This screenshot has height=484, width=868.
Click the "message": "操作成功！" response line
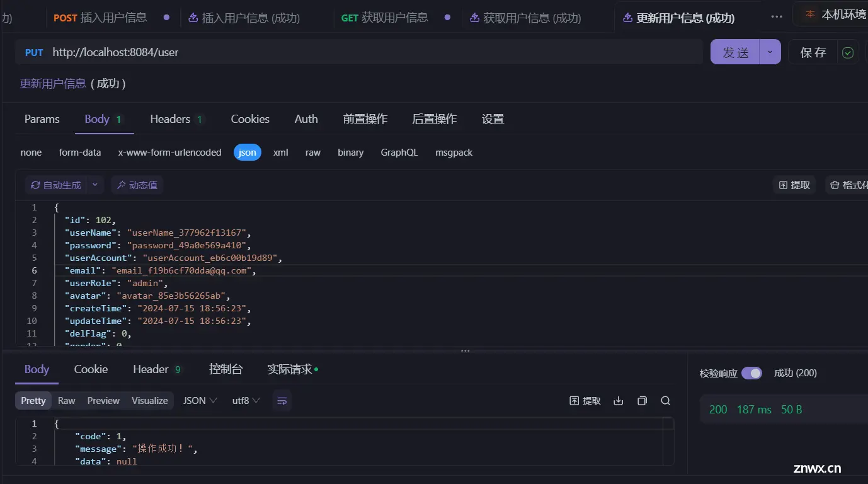point(137,449)
